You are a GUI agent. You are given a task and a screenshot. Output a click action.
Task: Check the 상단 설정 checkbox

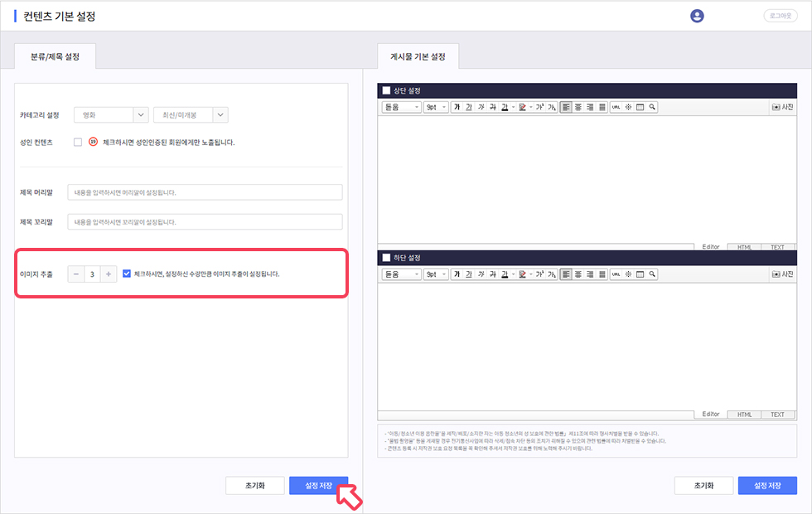tap(386, 90)
